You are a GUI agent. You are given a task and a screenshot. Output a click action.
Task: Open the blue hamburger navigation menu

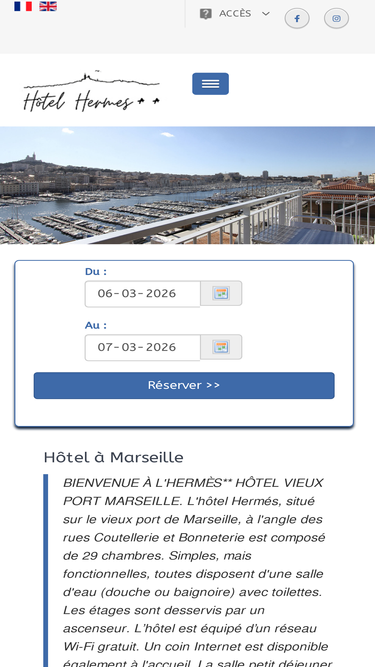(210, 84)
